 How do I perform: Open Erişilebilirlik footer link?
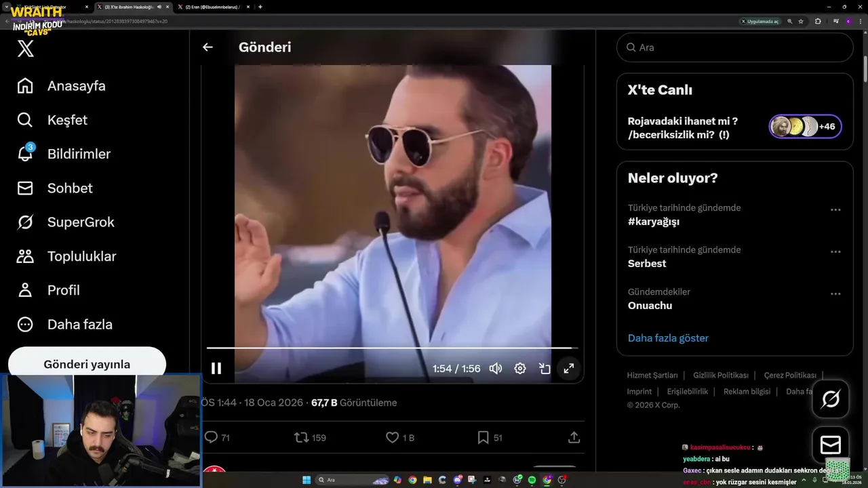click(688, 392)
